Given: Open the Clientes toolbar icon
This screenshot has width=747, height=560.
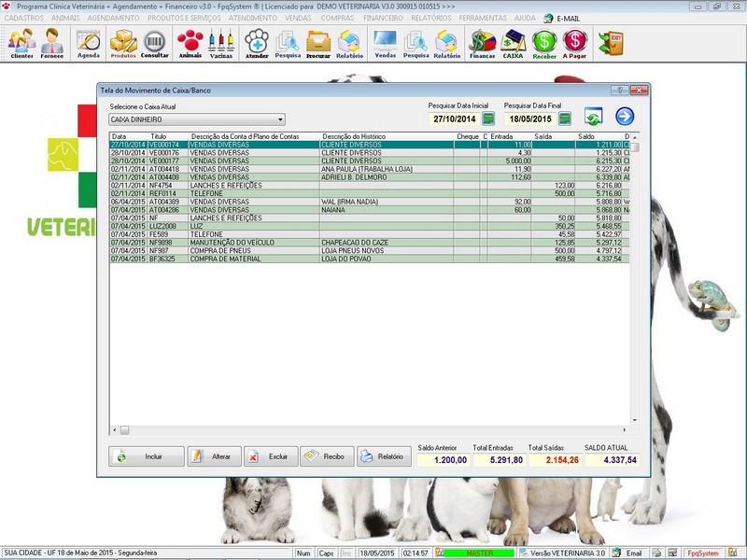Looking at the screenshot, I should [x=21, y=43].
